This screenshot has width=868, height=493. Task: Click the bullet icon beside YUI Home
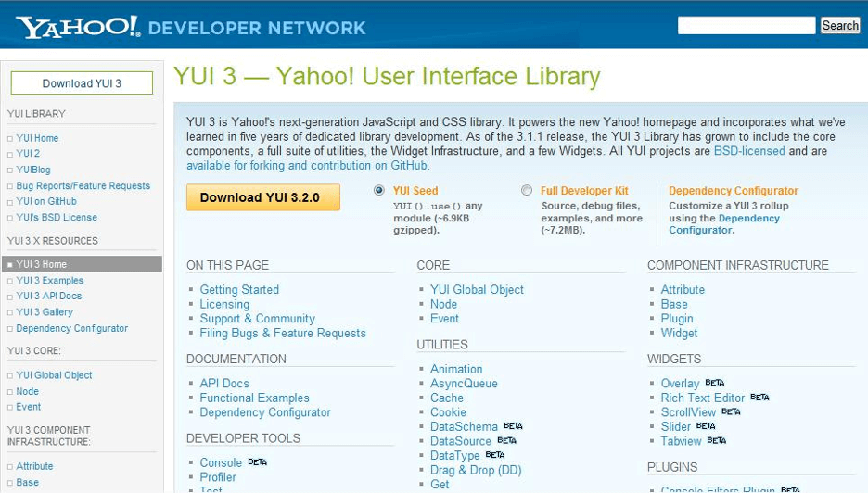10,139
